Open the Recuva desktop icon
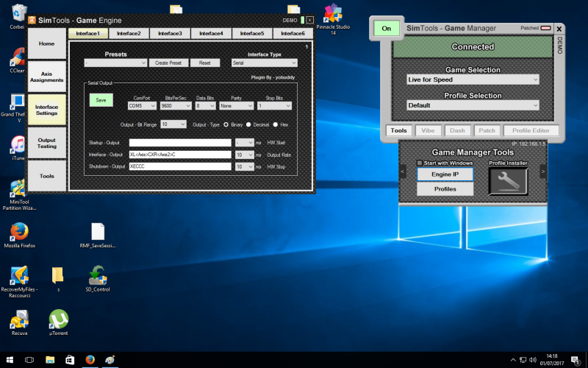588x368 pixels. coord(20,319)
